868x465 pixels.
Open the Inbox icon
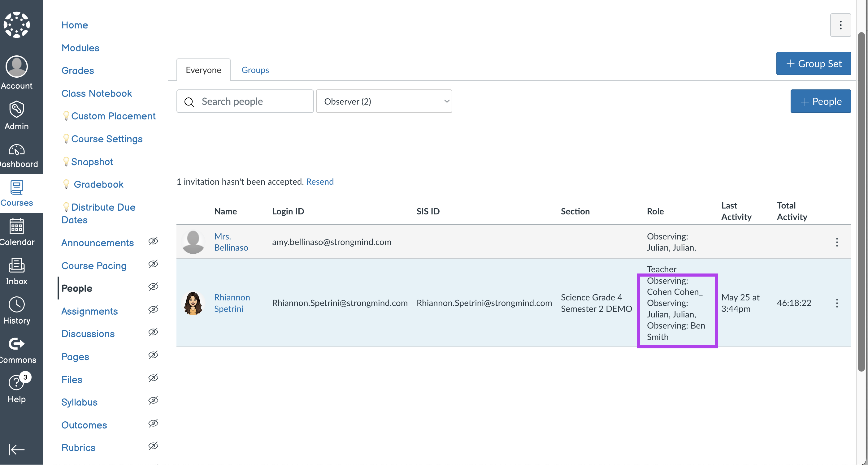pos(16,266)
